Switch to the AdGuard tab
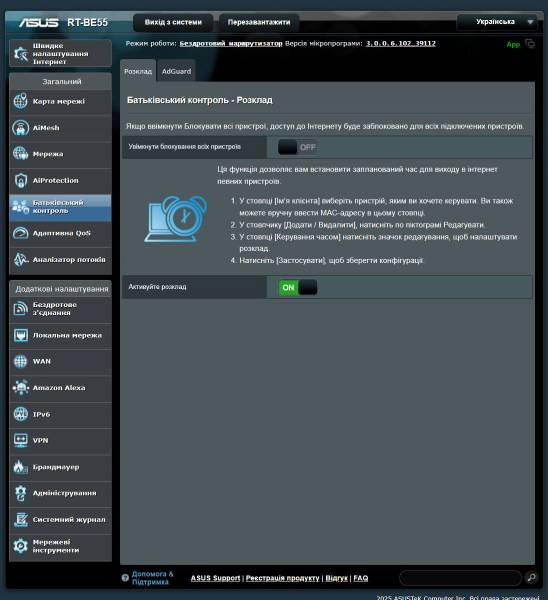Viewport: 548px width, 600px height. tap(176, 71)
